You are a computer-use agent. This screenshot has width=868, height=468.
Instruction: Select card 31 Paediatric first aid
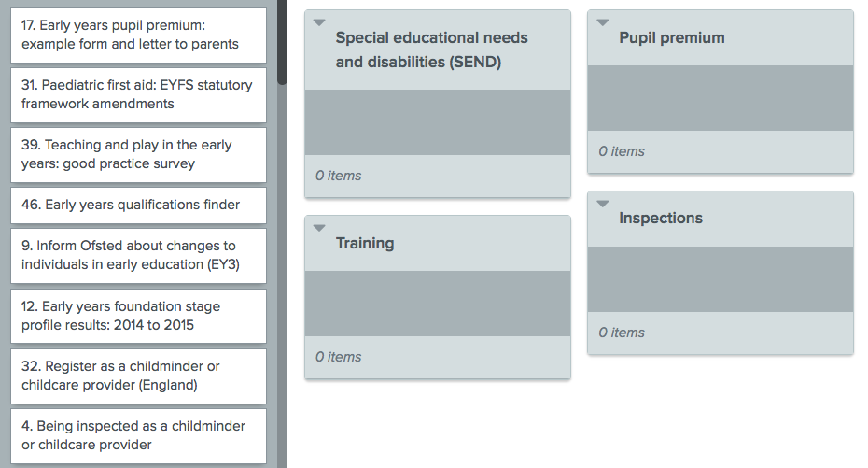(138, 95)
